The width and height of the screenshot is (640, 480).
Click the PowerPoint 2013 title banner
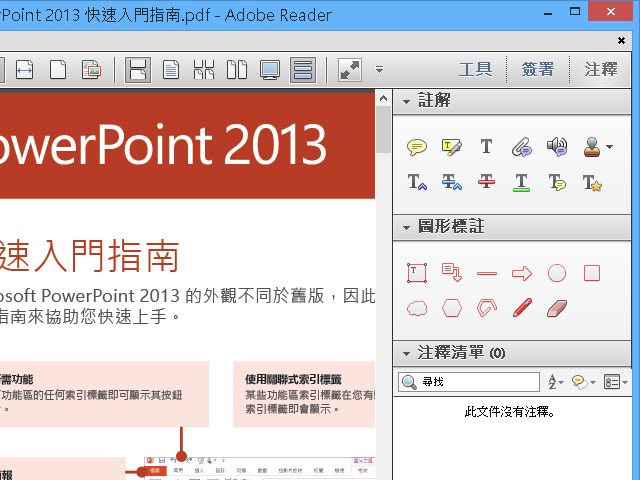coord(187,146)
